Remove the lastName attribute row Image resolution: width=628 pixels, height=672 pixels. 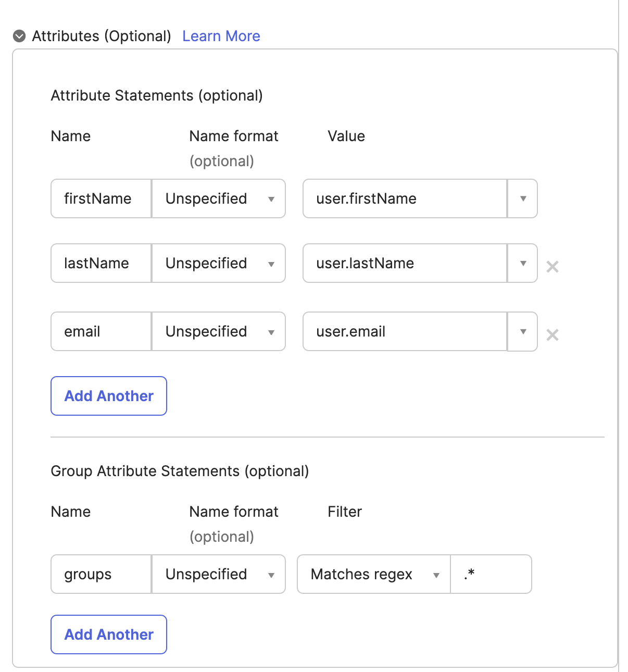[552, 266]
